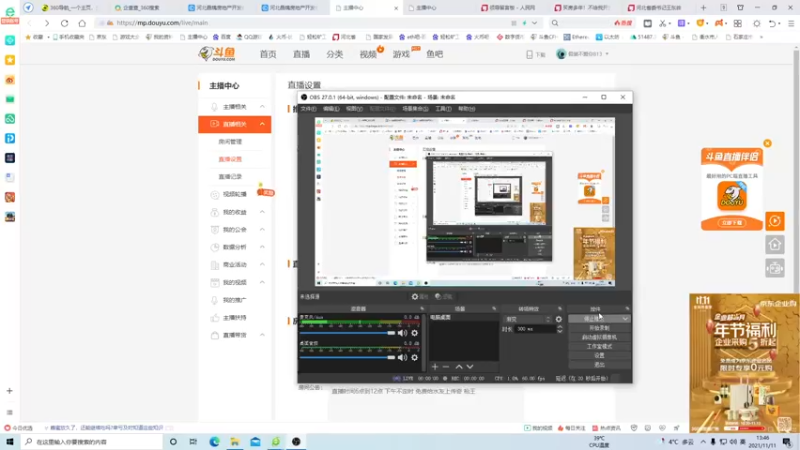Viewport: 800px width, 450px height.
Task: Expand 我的收益 sidebar section
Action: (x=262, y=212)
